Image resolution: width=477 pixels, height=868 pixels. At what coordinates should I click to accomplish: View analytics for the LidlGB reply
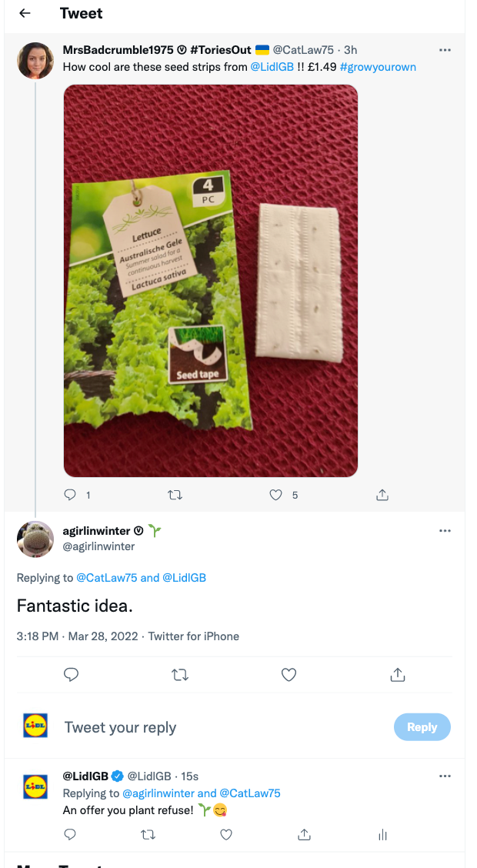coord(382,834)
